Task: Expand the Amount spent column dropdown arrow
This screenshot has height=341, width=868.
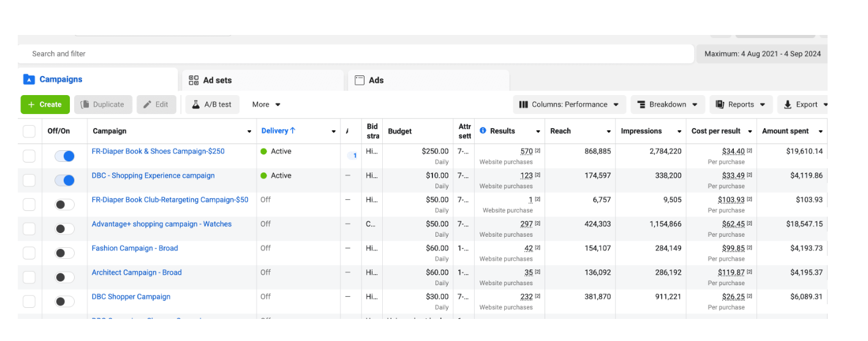Action: 820,132
